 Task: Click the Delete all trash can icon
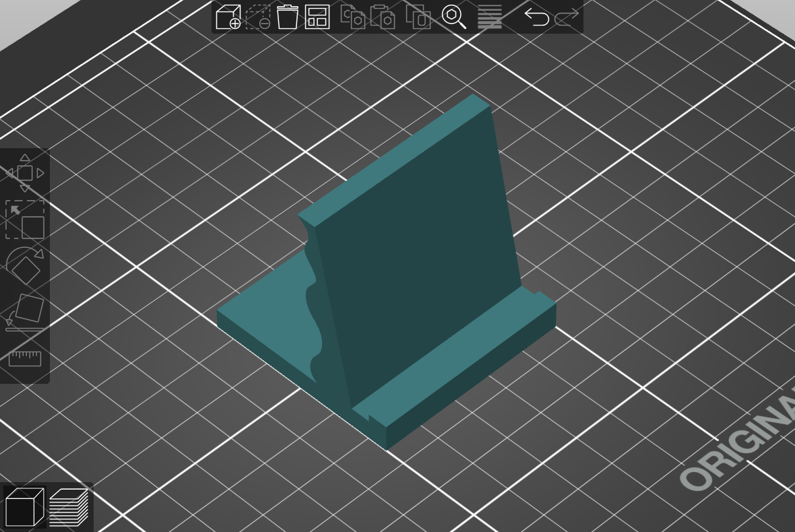[288, 17]
